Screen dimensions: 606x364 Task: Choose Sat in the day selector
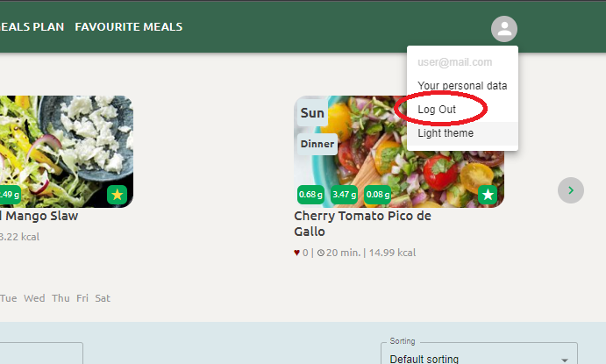click(x=103, y=298)
